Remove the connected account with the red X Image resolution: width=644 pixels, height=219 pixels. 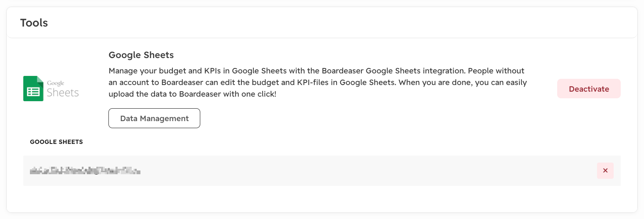point(605,170)
